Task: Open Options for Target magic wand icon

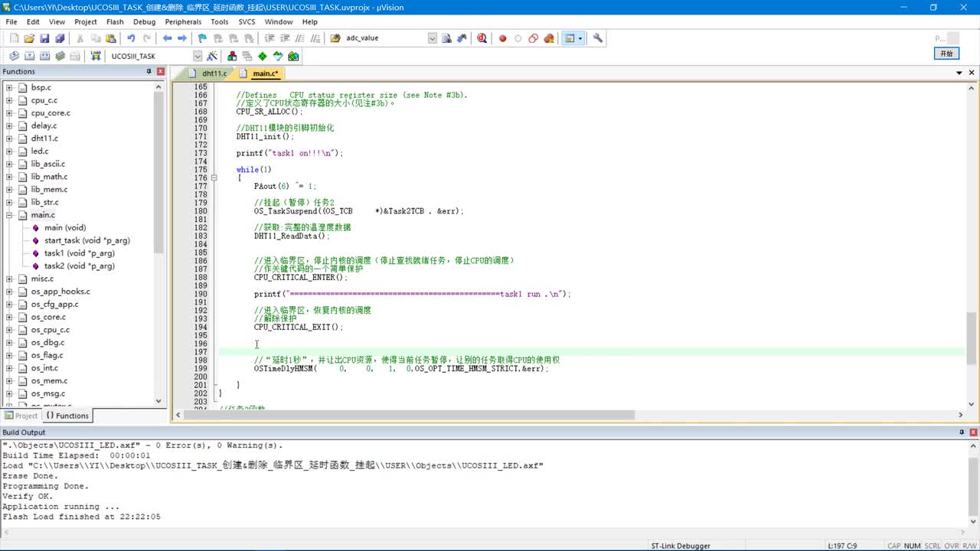Action: (x=212, y=56)
